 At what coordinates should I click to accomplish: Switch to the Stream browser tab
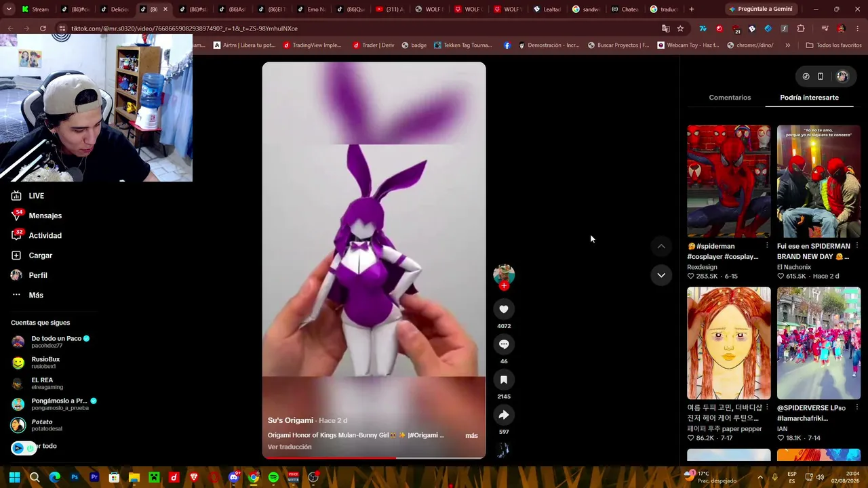[x=36, y=9]
